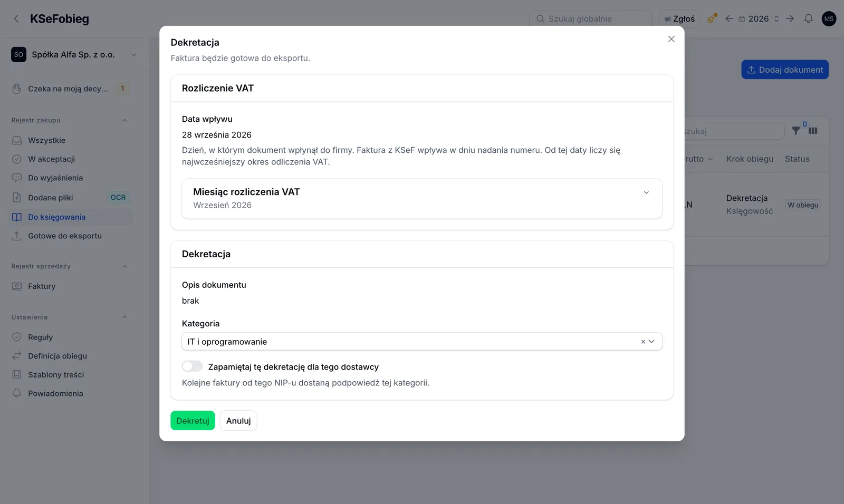Open the 2026 year selector
This screenshot has width=844, height=504.
point(759,19)
